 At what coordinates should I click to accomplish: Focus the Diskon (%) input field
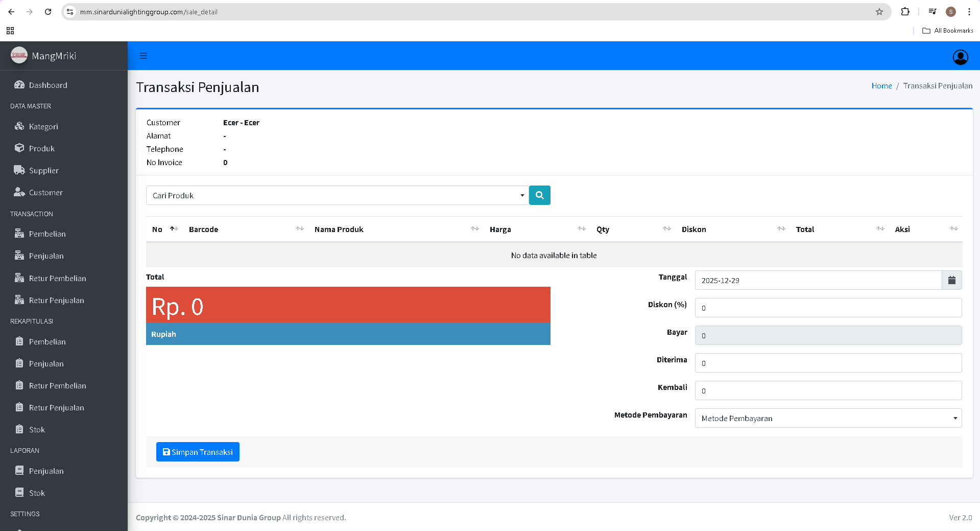(x=828, y=308)
